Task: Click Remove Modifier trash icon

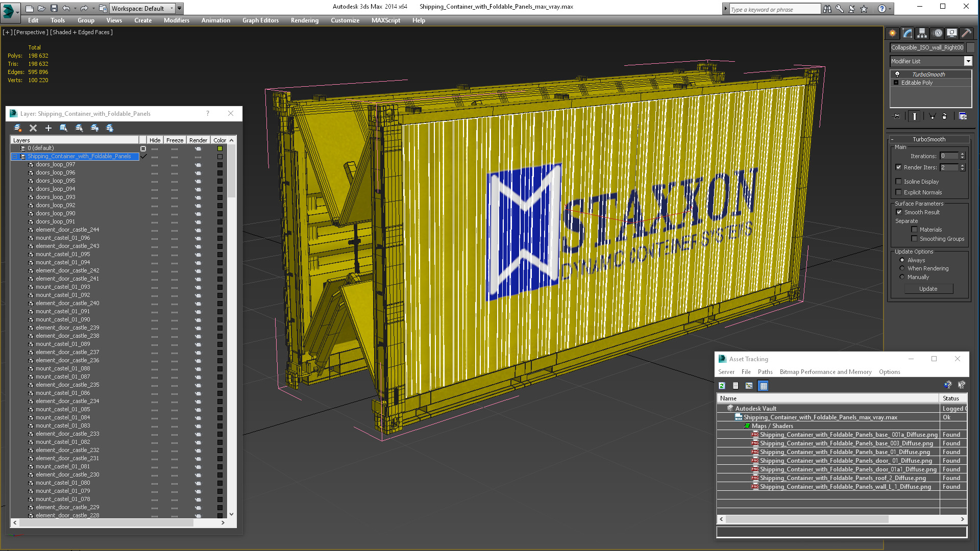Action: pos(945,116)
